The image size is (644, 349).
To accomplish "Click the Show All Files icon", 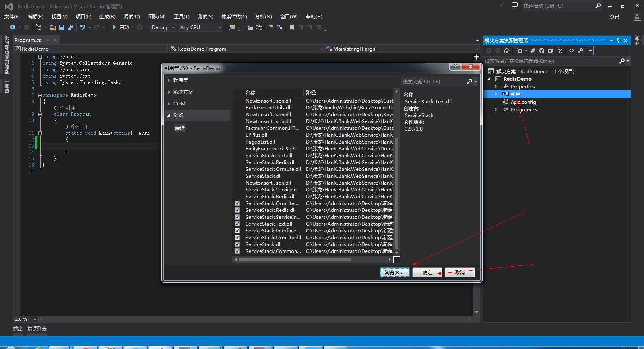I will tap(559, 51).
